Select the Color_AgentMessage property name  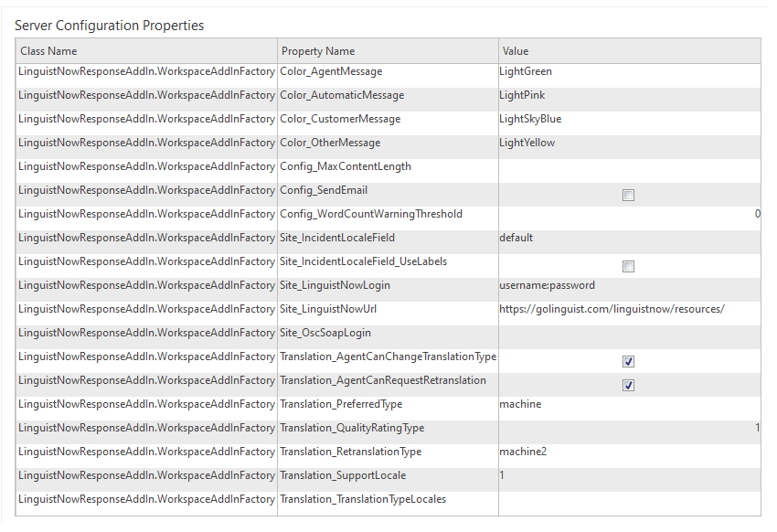331,71
